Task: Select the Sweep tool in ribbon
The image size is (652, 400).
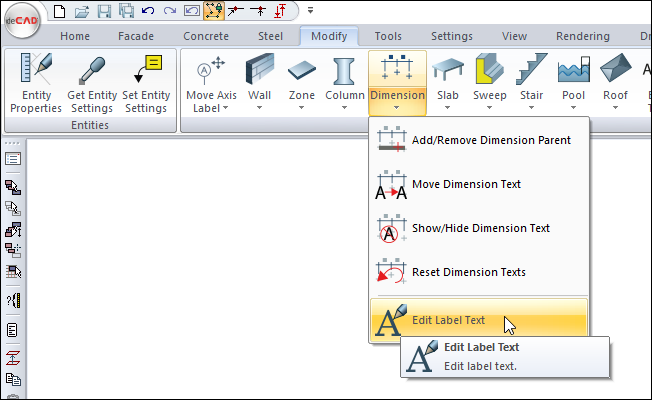Action: tap(489, 73)
